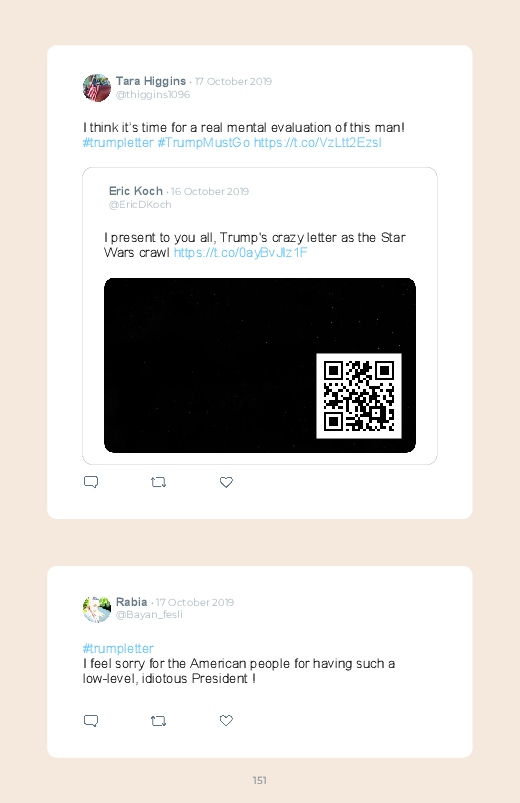Click the @EricDKoch handle
The image size is (520, 803).
click(x=140, y=204)
